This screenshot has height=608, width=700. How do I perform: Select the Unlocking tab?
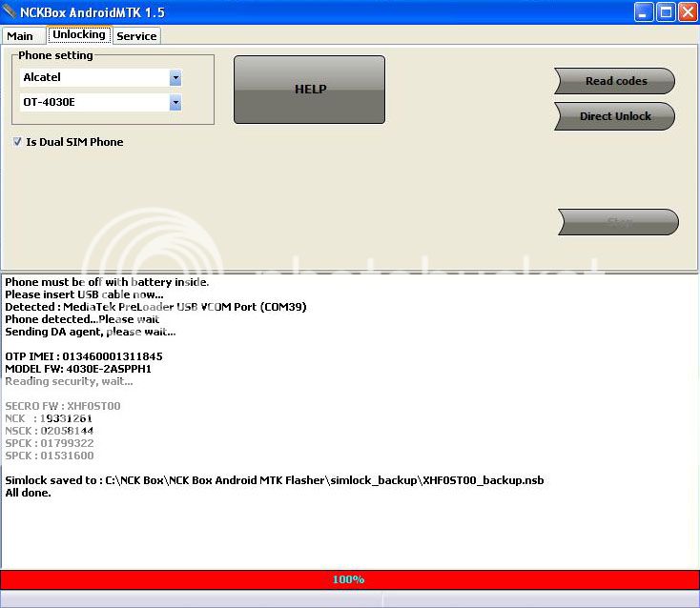(x=79, y=35)
